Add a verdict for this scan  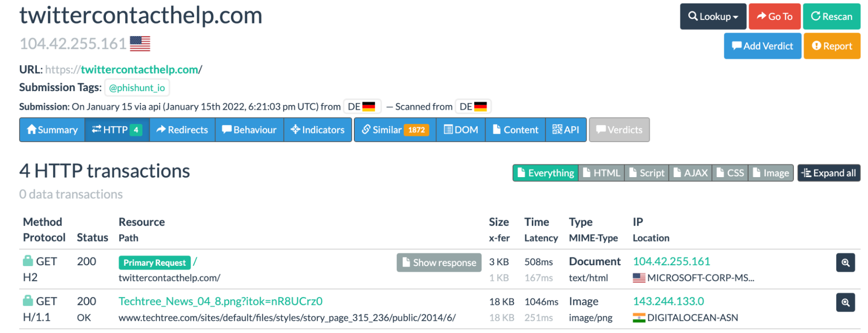tap(762, 46)
